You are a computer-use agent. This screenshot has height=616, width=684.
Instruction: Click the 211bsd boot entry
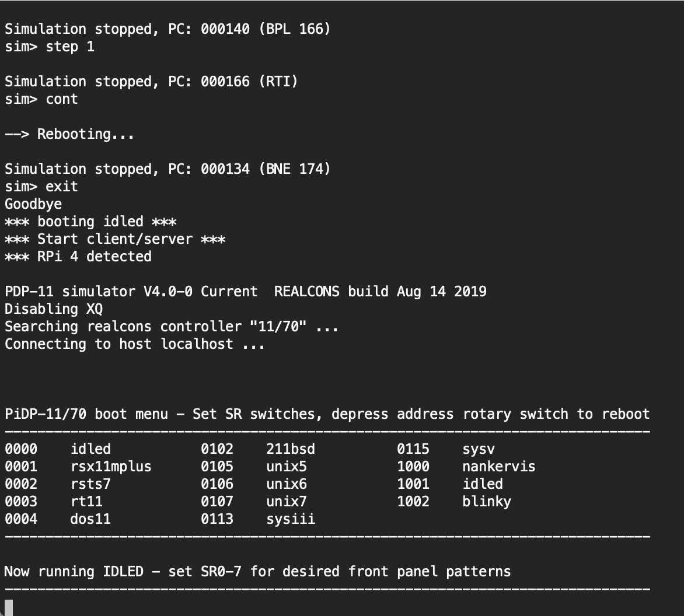[x=290, y=449]
